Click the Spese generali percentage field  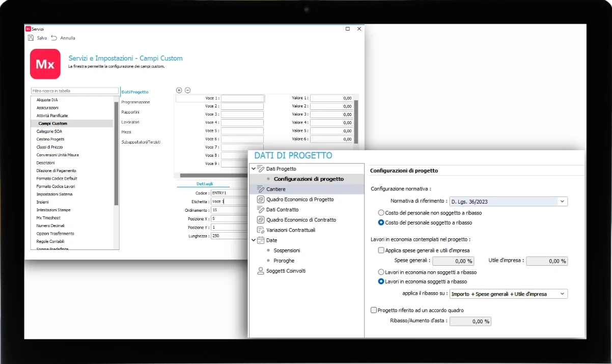[x=453, y=261]
